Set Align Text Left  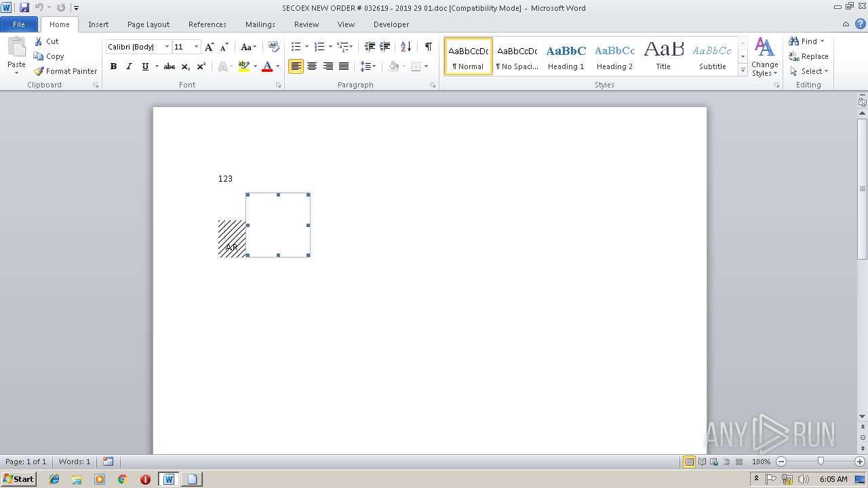point(296,66)
